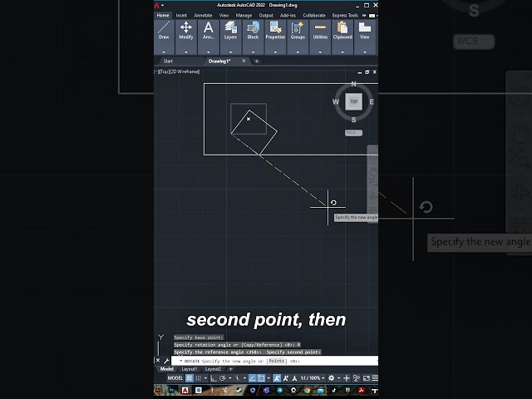Click MODEL space button in status bar
Image resolution: width=532 pixels, height=399 pixels.
175,378
